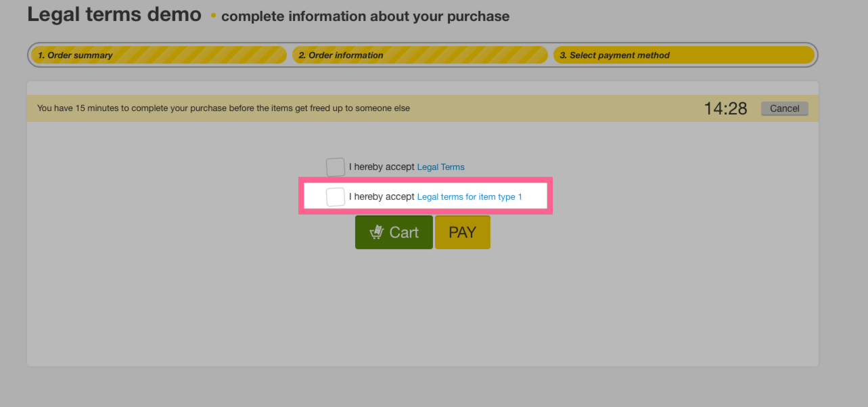Check the 'I hereby accept Legal Terms' checkbox
Screen dimensions: 868x407
click(x=336, y=167)
